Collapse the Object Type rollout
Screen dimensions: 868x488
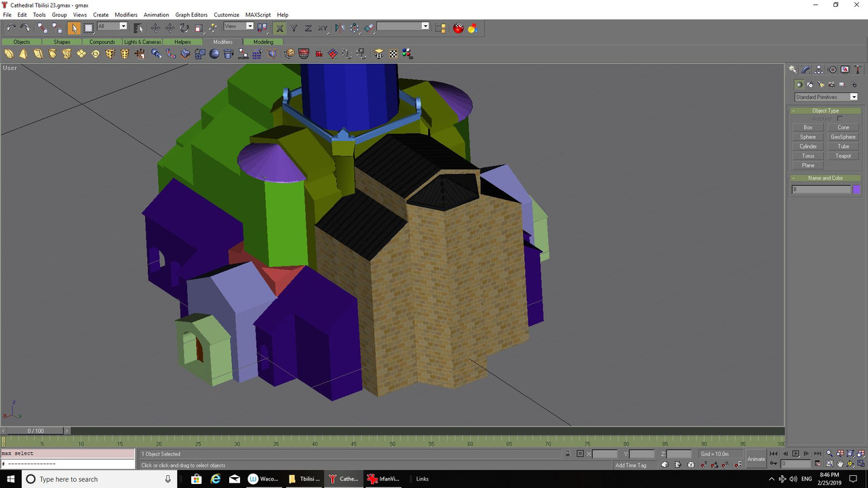click(x=825, y=110)
